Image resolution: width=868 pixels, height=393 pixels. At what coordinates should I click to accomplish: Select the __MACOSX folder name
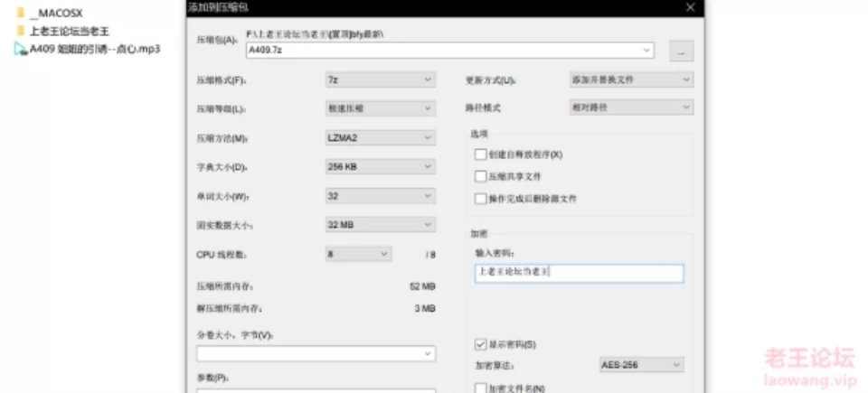56,14
